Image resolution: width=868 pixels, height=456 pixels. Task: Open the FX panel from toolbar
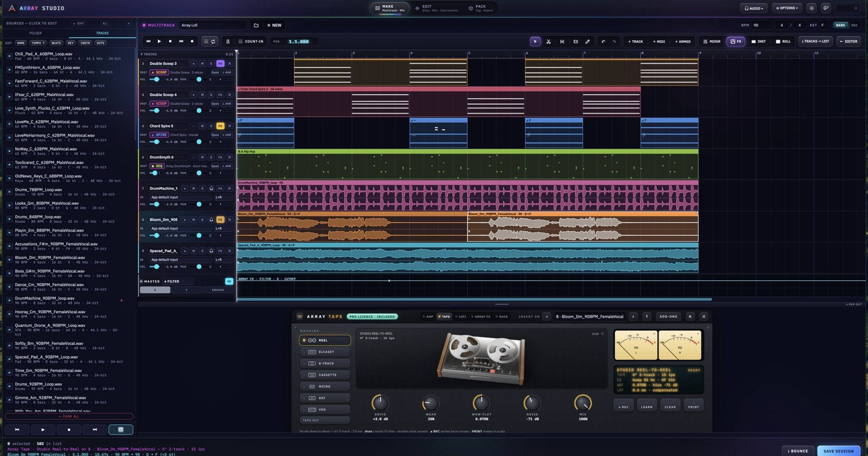(x=736, y=41)
